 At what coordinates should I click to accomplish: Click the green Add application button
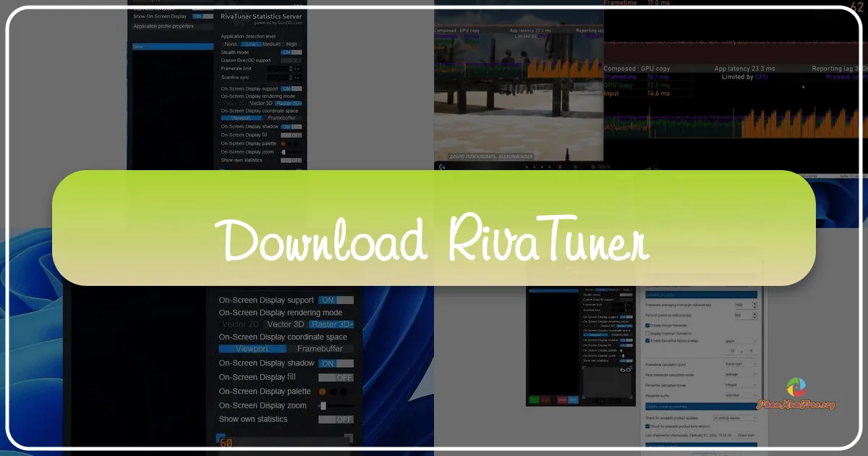[535, 399]
